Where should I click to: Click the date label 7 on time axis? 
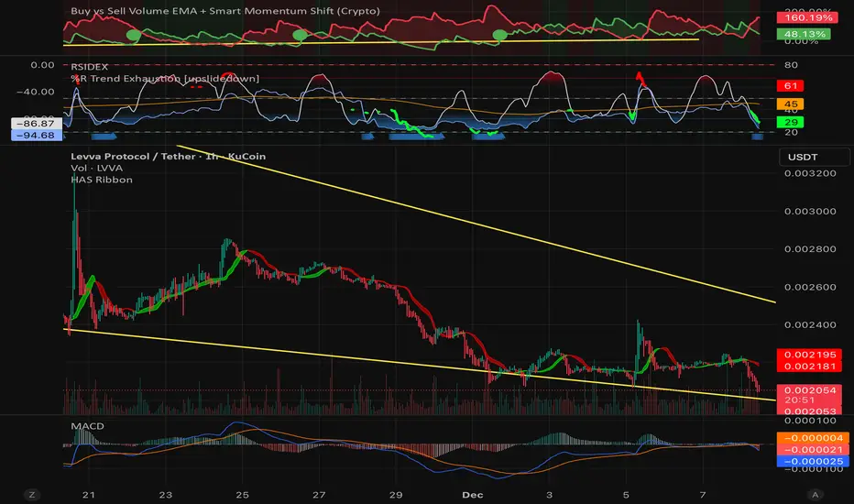pyautogui.click(x=703, y=495)
